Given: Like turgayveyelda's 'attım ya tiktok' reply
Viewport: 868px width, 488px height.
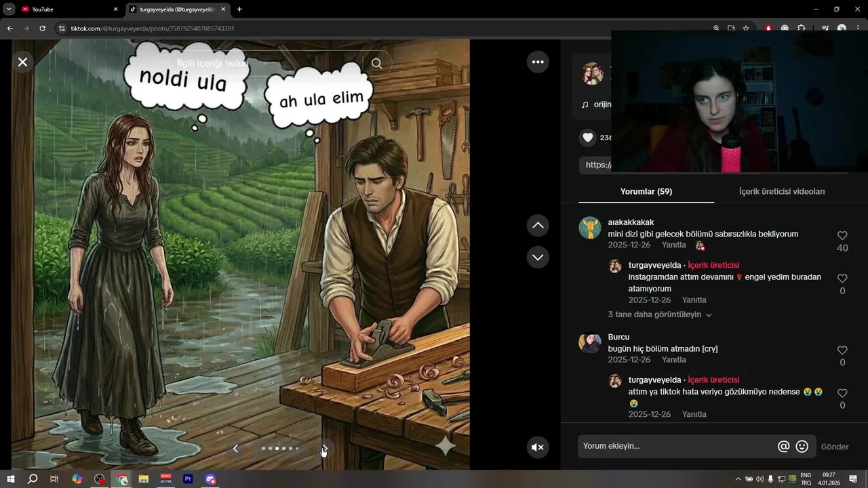Looking at the screenshot, I should (x=842, y=393).
